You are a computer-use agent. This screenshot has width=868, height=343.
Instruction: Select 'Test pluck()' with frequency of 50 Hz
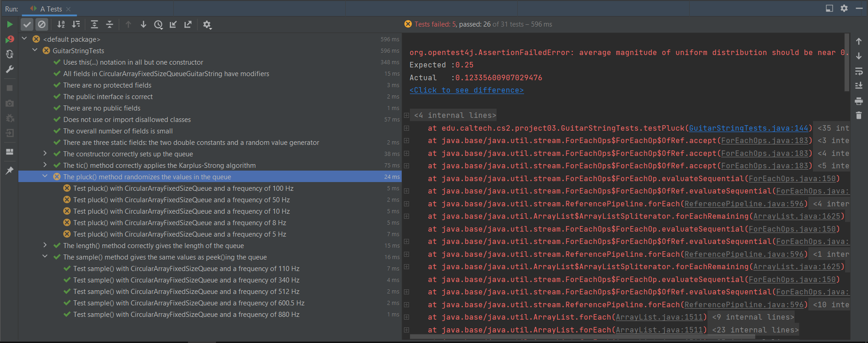(x=181, y=200)
